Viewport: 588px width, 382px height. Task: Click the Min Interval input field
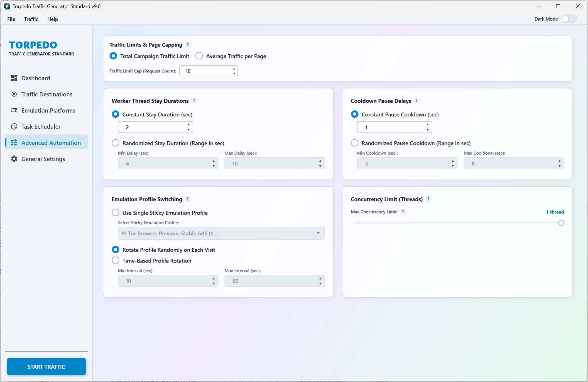pos(168,281)
